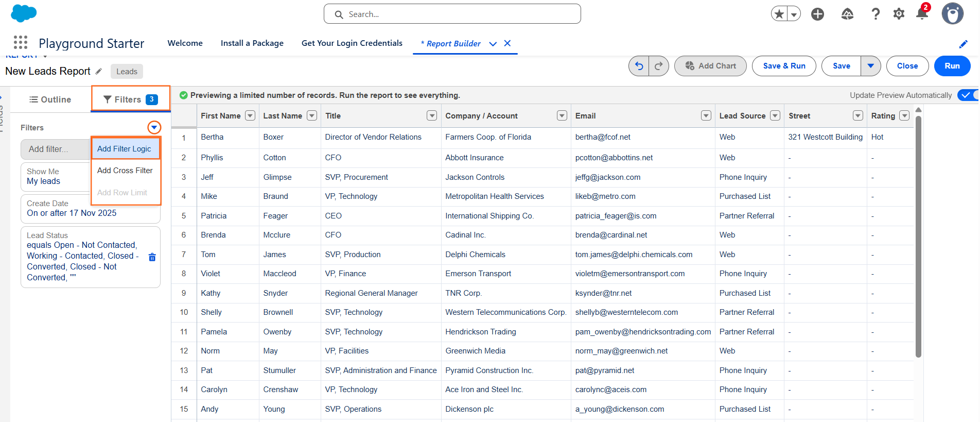
Task: Click the pencil to rename New Leads Report
Action: coord(99,71)
